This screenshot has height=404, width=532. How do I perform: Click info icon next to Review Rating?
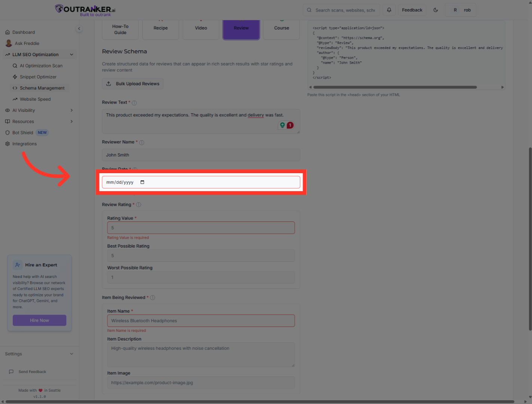[x=138, y=205]
